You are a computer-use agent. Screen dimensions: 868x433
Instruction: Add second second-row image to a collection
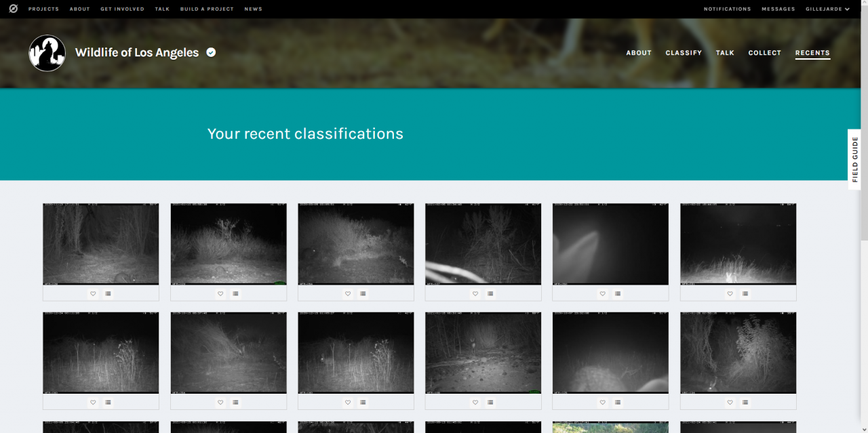235,403
